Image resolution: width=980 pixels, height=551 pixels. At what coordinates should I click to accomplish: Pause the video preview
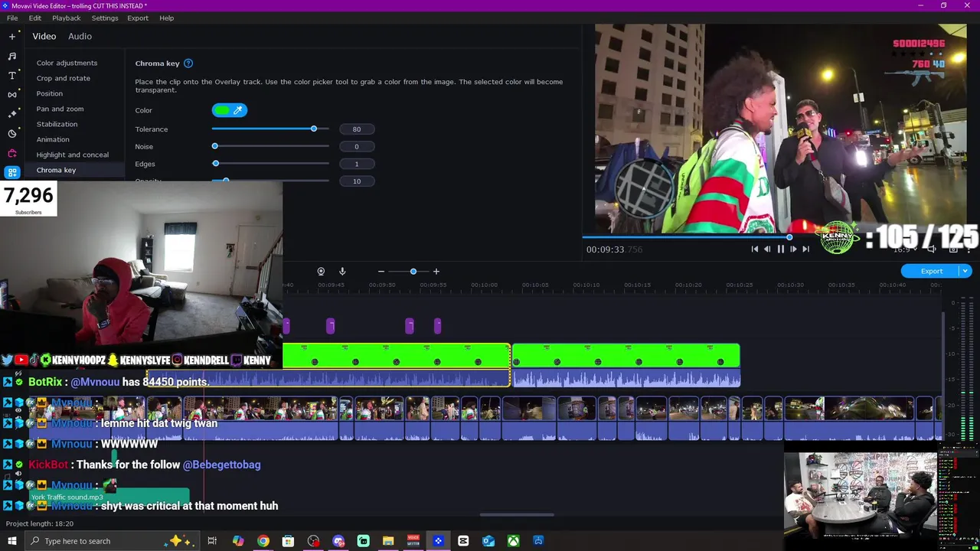click(x=780, y=249)
